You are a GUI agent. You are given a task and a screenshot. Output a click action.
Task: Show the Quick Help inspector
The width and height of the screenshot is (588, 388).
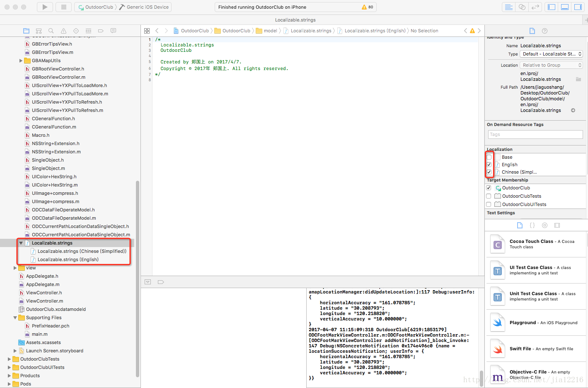point(544,31)
